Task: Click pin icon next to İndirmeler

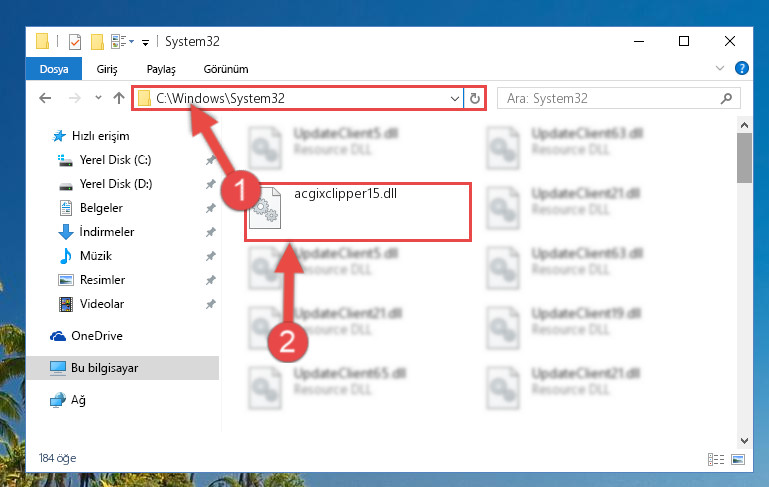Action: (x=210, y=232)
